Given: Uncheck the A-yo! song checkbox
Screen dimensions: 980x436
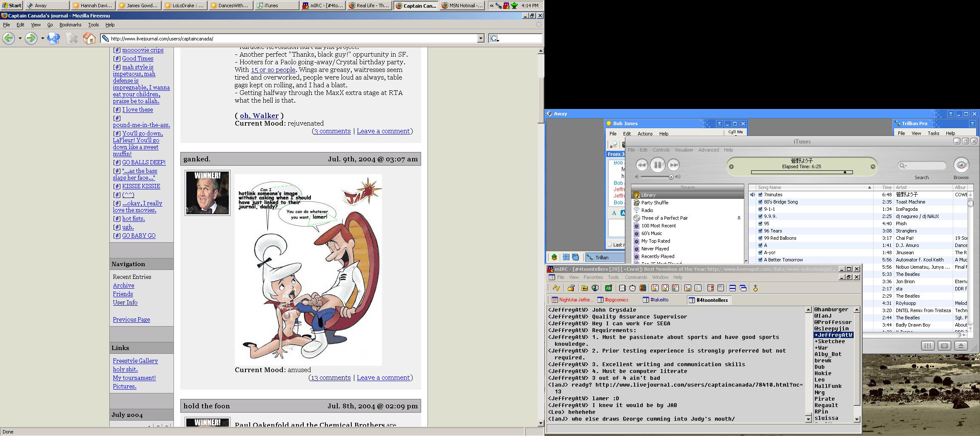Looking at the screenshot, I should [760, 252].
